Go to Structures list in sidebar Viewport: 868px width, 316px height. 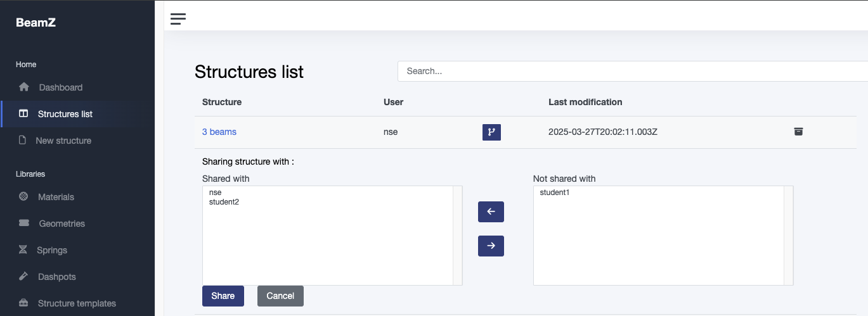pyautogui.click(x=65, y=114)
